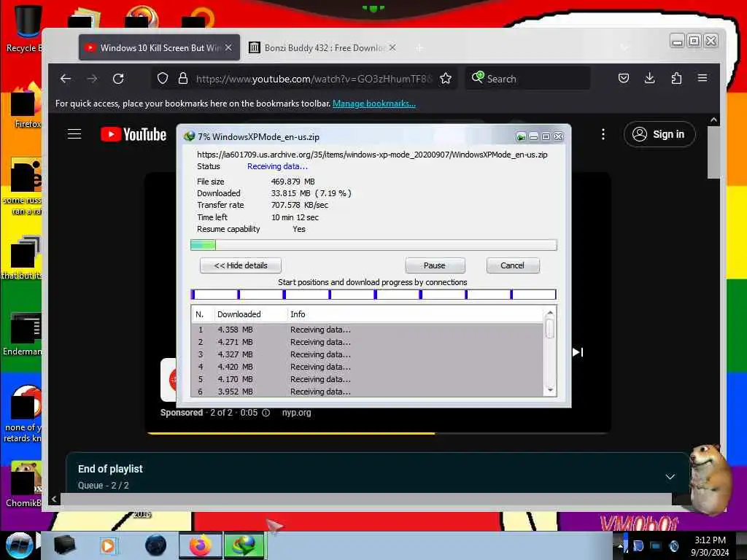Open tracking protection shield icon
Viewport: 747px width, 560px height.
tap(163, 78)
